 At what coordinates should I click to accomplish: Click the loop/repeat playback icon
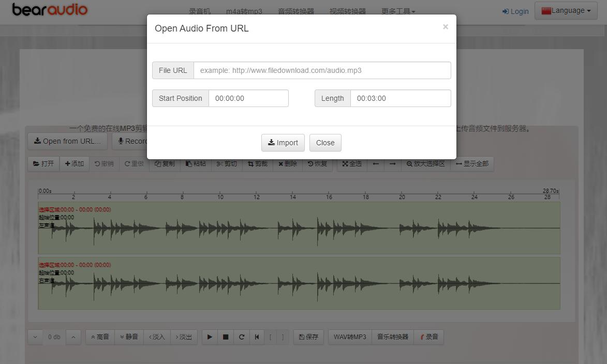[x=241, y=337]
